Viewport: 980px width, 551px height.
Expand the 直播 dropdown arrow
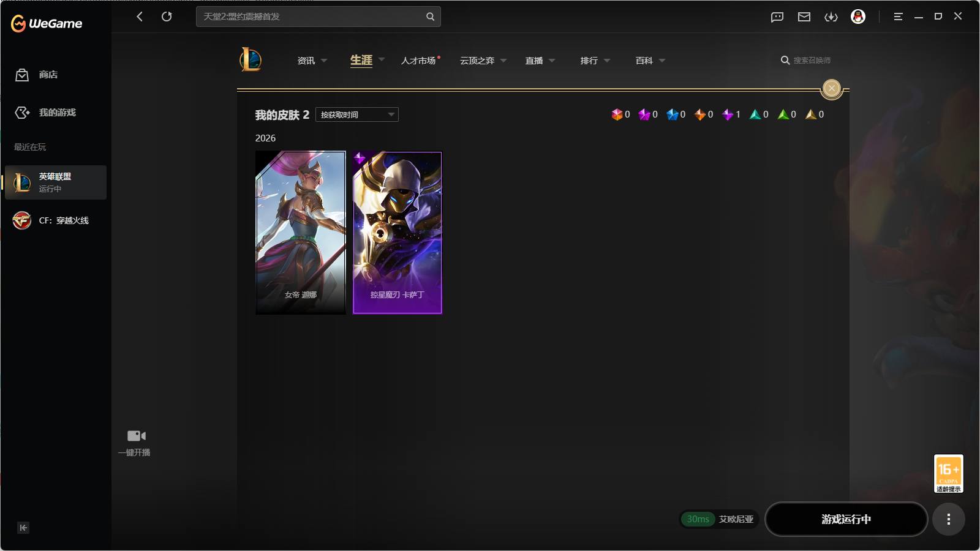coord(552,61)
